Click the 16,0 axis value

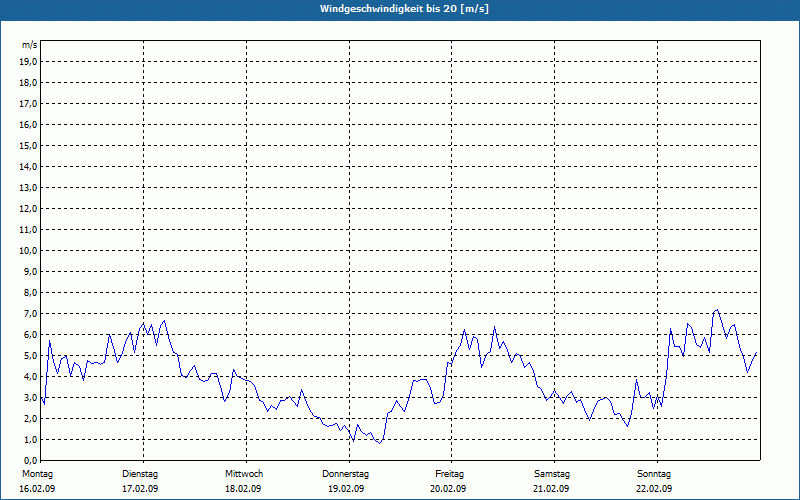pos(29,124)
